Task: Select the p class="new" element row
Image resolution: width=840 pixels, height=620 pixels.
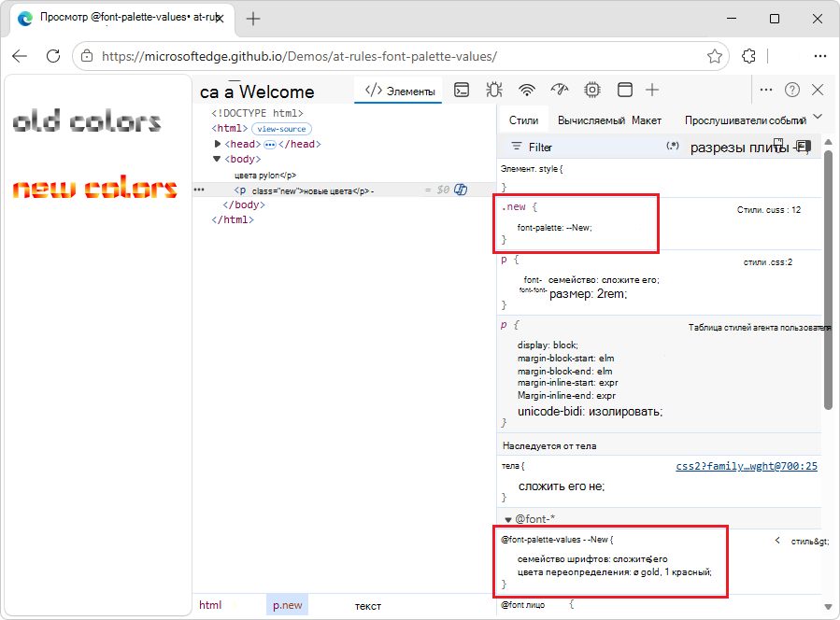Action: click(344, 190)
